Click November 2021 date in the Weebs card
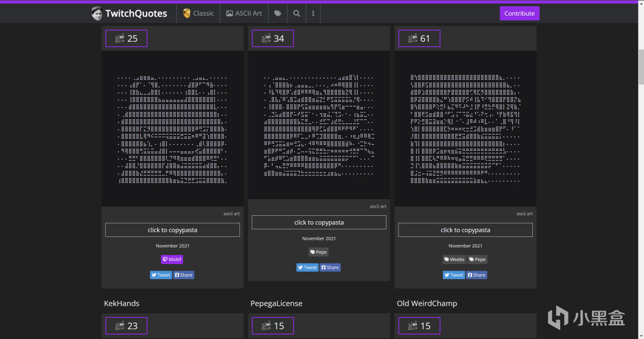644x339 pixels. pyautogui.click(x=465, y=246)
